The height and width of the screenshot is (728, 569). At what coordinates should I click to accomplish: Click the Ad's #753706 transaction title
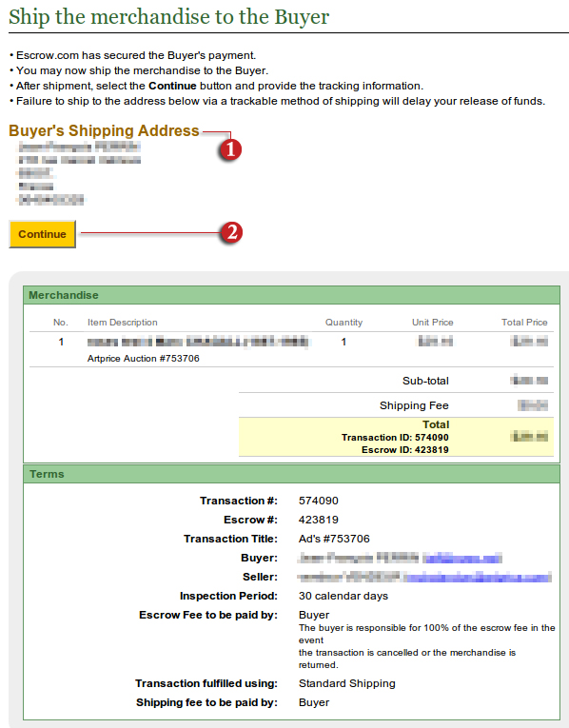coord(334,539)
